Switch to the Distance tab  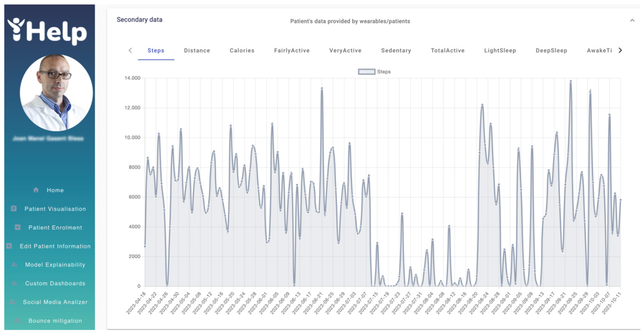pos(197,50)
